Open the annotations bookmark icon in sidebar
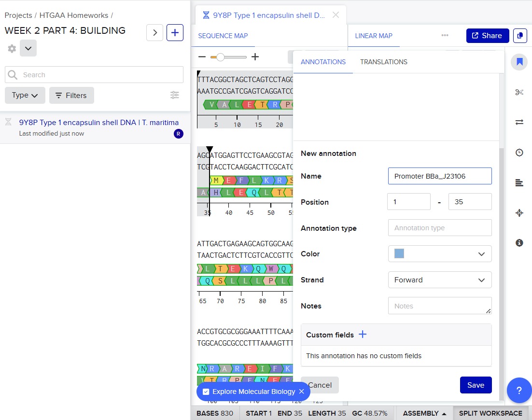This screenshot has width=532, height=420. coord(519,62)
